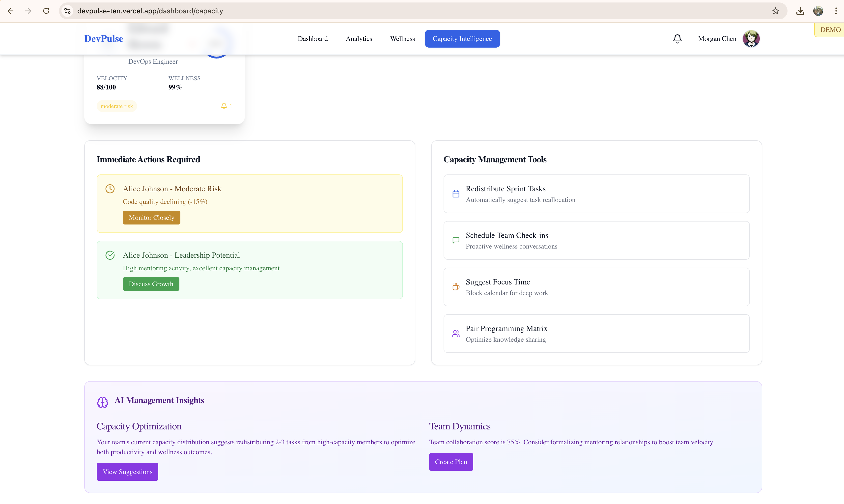Click View Suggestions under Capacity Optimization
This screenshot has height=504, width=844.
pyautogui.click(x=127, y=472)
